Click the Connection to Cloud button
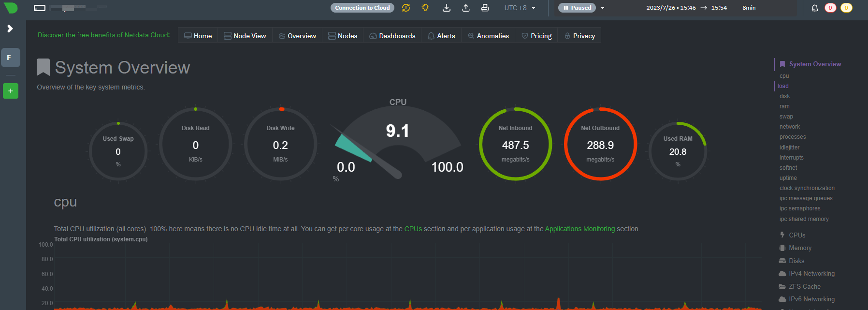 pos(362,8)
